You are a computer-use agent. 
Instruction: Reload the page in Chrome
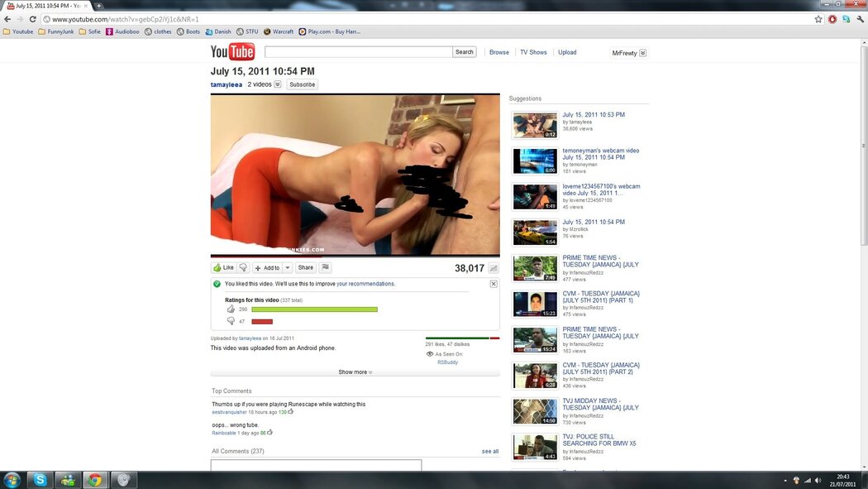click(x=31, y=17)
